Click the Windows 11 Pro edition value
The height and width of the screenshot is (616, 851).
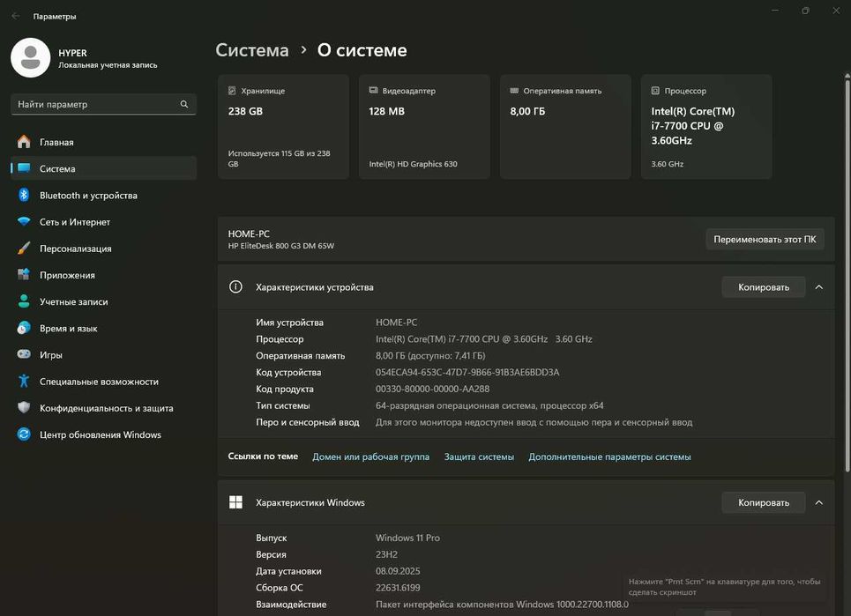pos(407,538)
